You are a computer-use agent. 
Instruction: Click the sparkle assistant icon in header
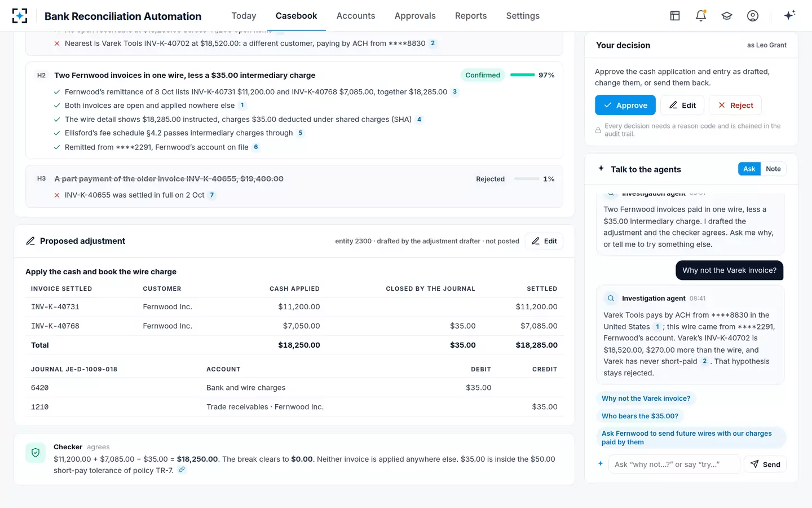point(789,15)
